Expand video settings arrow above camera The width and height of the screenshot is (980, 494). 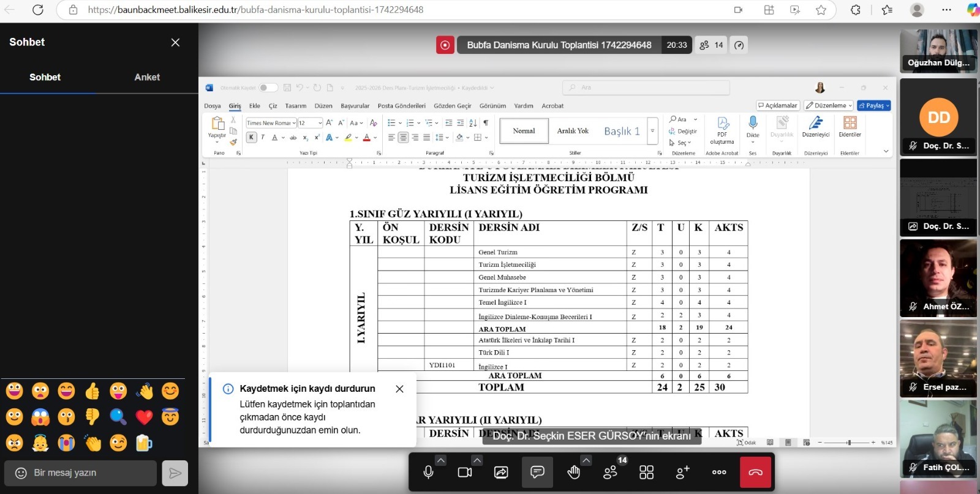(x=477, y=460)
